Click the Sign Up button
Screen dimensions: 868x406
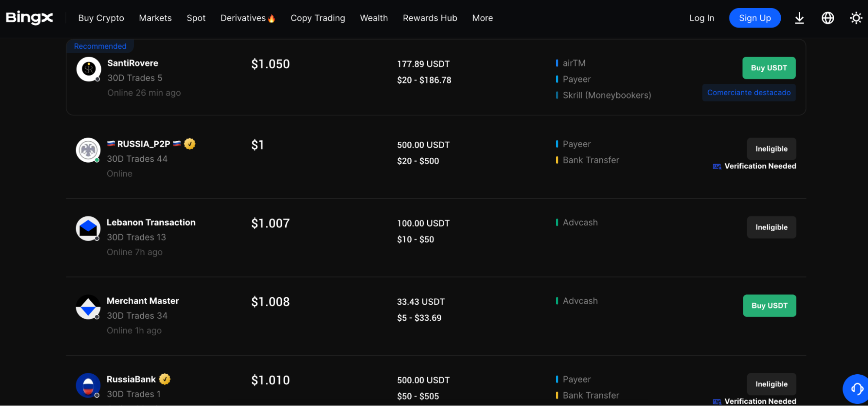(x=755, y=18)
